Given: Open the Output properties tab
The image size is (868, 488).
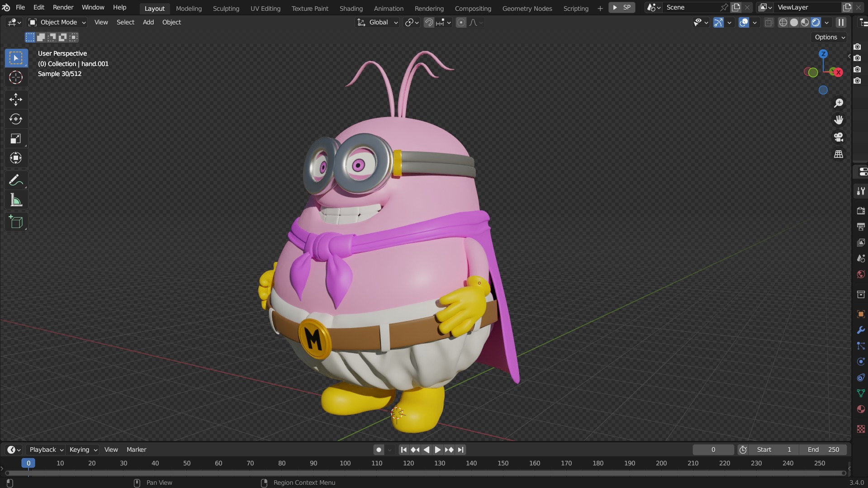Looking at the screenshot, I should tap(861, 227).
